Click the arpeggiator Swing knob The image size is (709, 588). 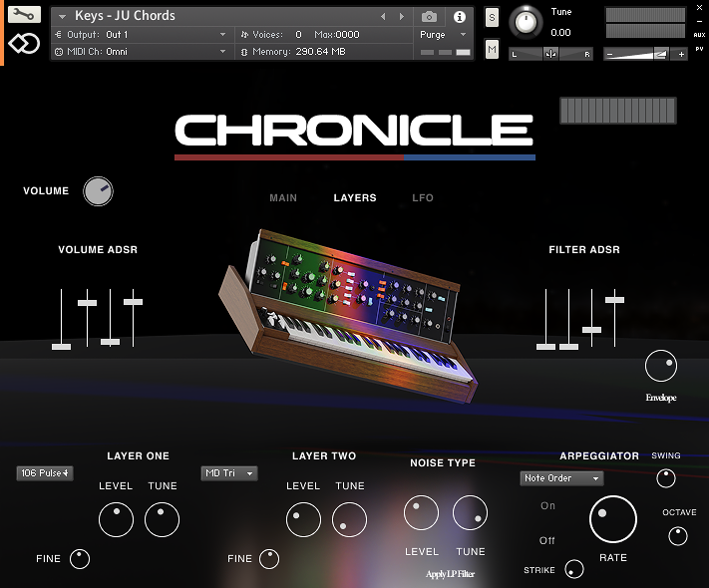click(665, 478)
